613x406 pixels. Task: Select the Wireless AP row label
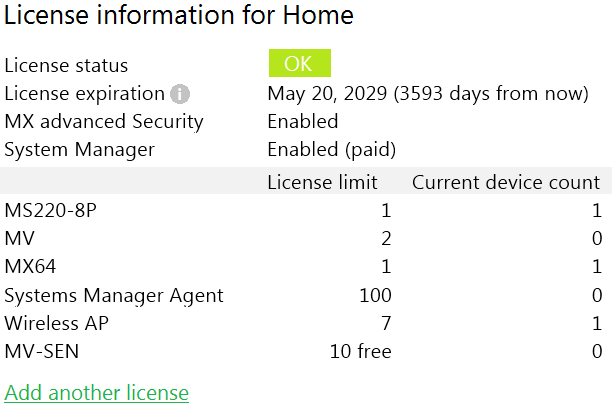point(56,323)
